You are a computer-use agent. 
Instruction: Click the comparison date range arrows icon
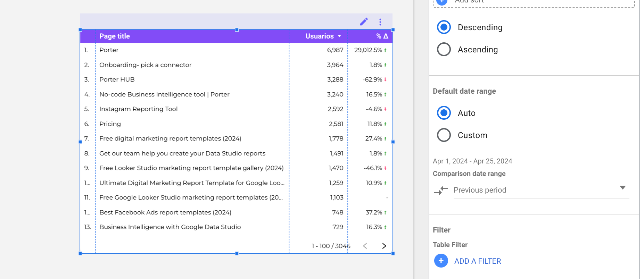pyautogui.click(x=441, y=190)
